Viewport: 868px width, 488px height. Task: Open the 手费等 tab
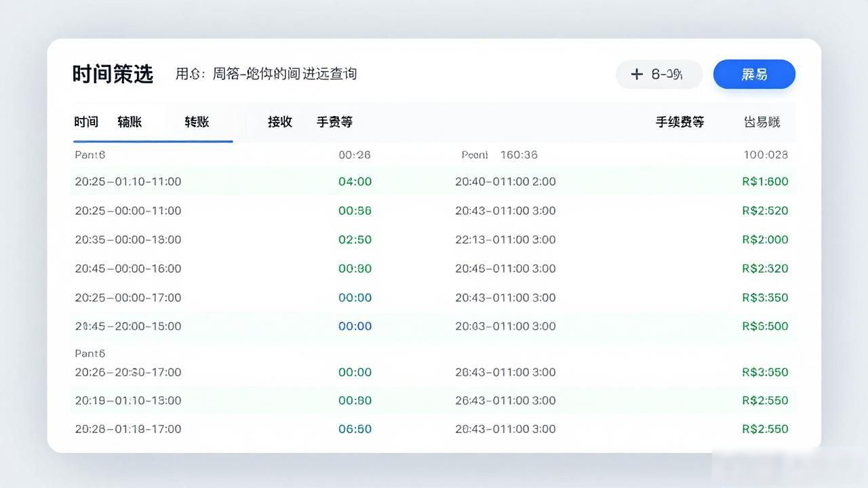point(334,122)
